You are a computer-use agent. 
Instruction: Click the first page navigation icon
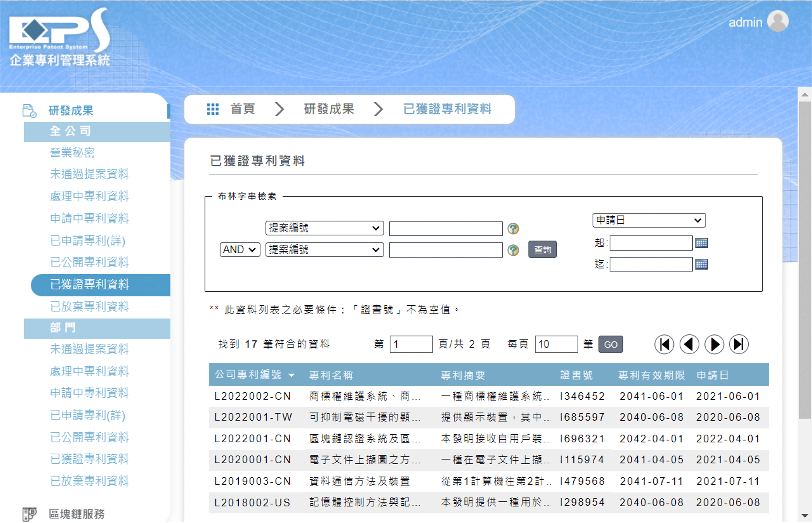pos(664,344)
